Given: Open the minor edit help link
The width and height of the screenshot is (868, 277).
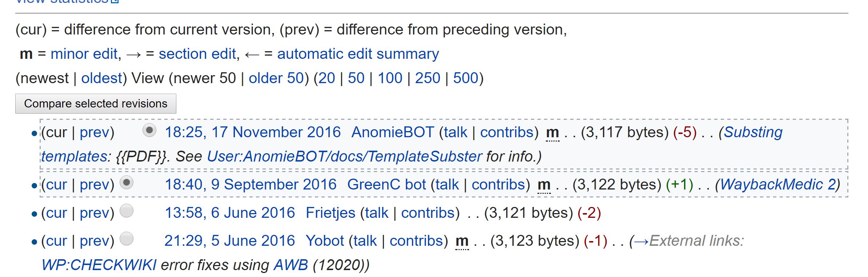Looking at the screenshot, I should click(84, 54).
